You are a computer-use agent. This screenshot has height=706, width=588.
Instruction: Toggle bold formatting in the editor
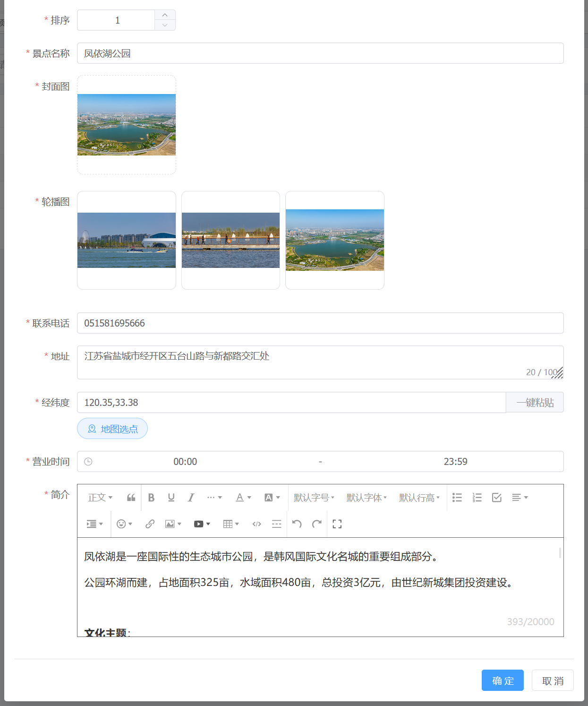tap(151, 498)
